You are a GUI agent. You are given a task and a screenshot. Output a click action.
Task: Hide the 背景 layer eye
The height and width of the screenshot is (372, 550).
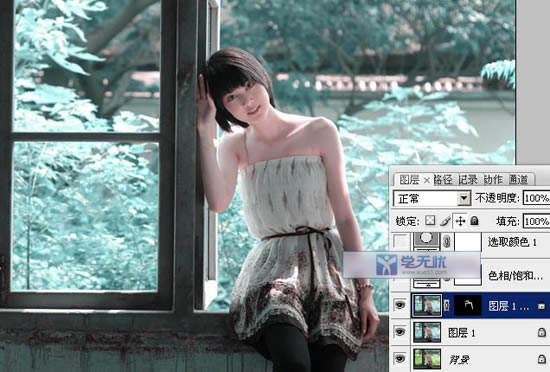coord(400,358)
